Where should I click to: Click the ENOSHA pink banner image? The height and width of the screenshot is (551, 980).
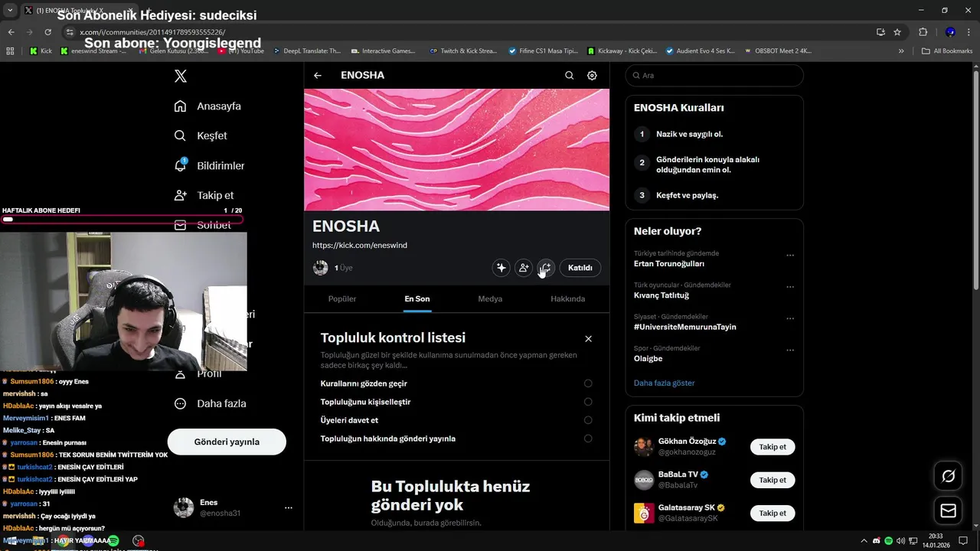coord(456,149)
